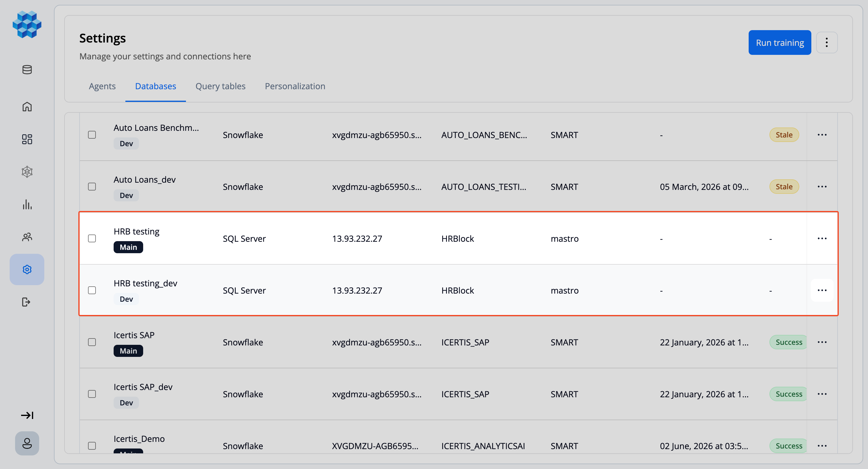
Task: Tick the Auto Loans_dev checkbox
Action: (92, 187)
